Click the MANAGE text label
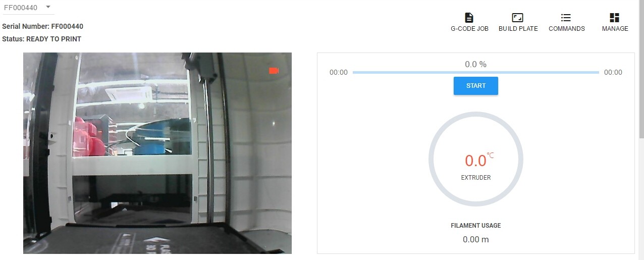The width and height of the screenshot is (644, 260). (x=615, y=29)
